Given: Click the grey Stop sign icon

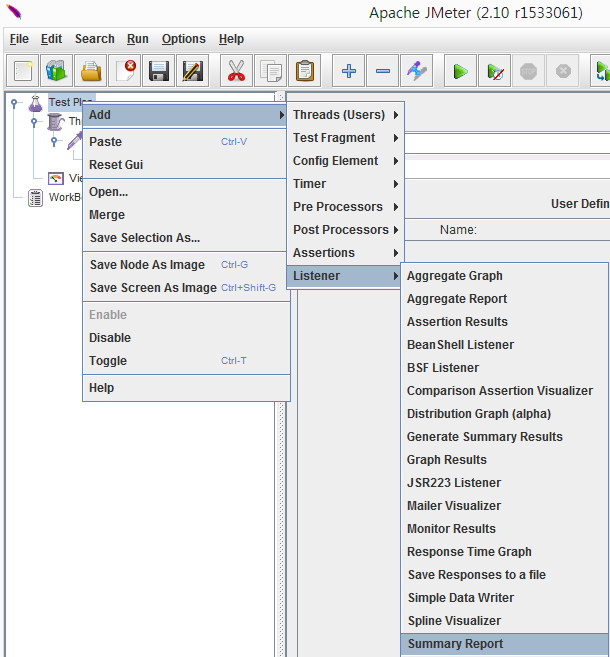Looking at the screenshot, I should point(529,71).
